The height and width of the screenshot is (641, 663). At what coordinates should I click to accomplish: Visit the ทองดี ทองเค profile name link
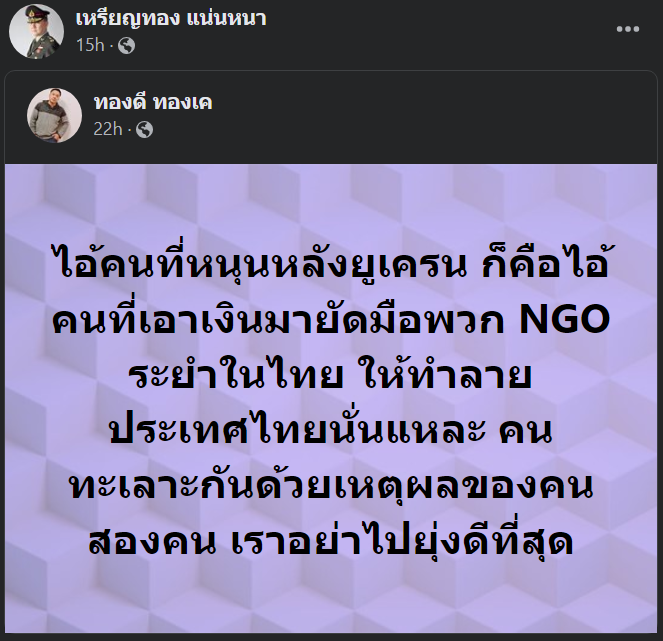(153, 102)
